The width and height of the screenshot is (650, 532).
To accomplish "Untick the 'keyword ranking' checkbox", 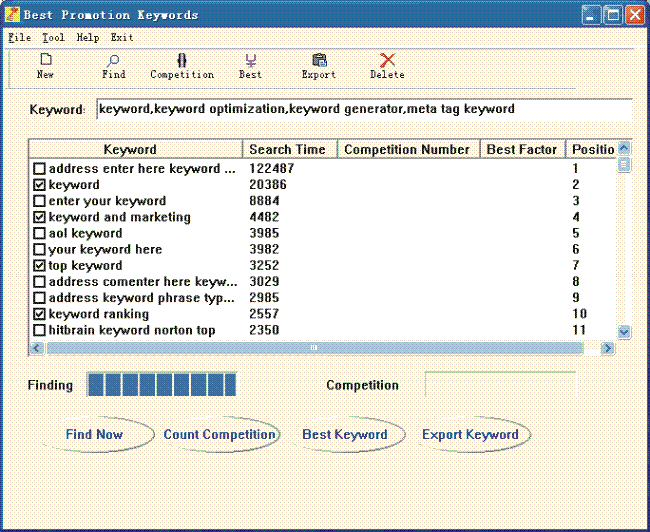I will pyautogui.click(x=39, y=314).
